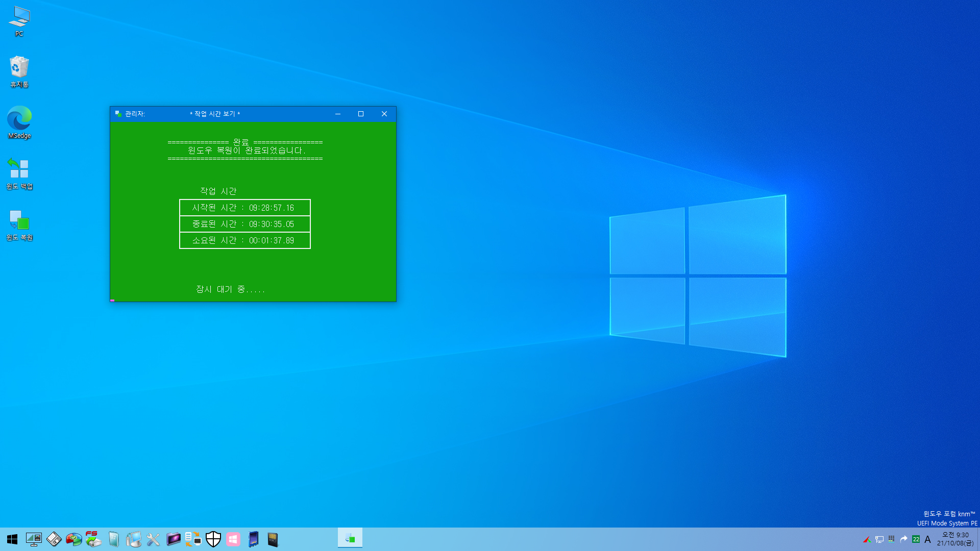Click the red-green triangle tray icon
The width and height of the screenshot is (980, 551).
pos(867,539)
